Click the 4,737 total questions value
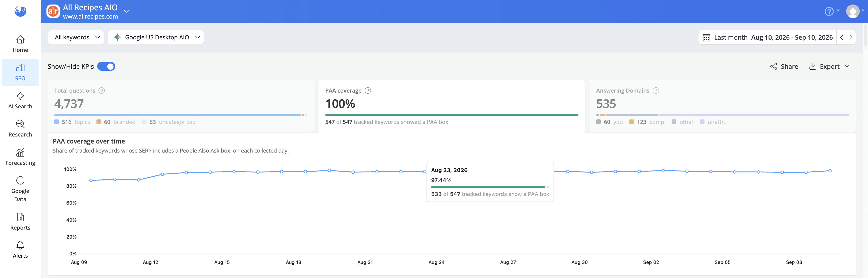Viewport: 868px width, 278px height. point(69,104)
